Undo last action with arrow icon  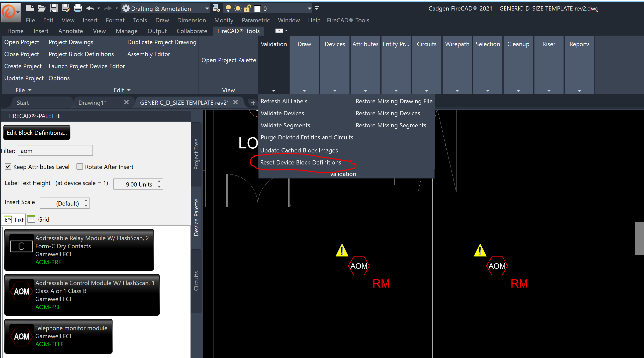90,9
